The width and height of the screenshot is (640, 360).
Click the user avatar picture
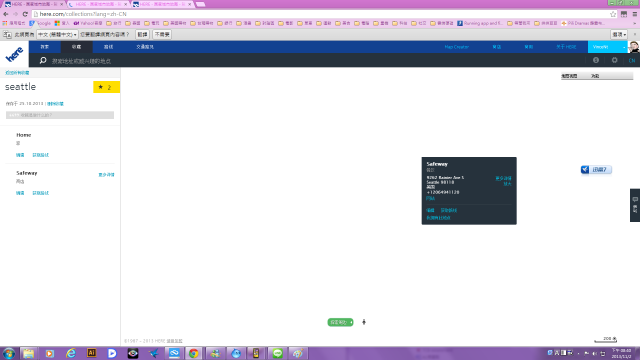point(634,47)
